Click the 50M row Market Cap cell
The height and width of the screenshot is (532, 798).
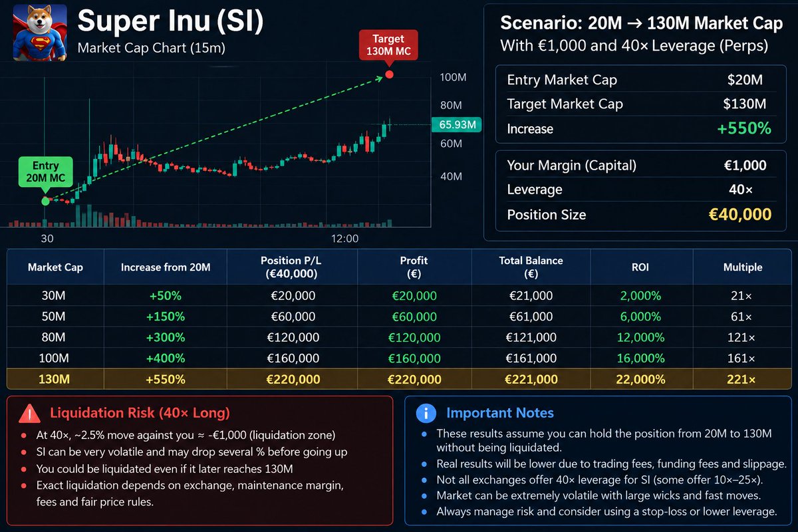tap(54, 317)
